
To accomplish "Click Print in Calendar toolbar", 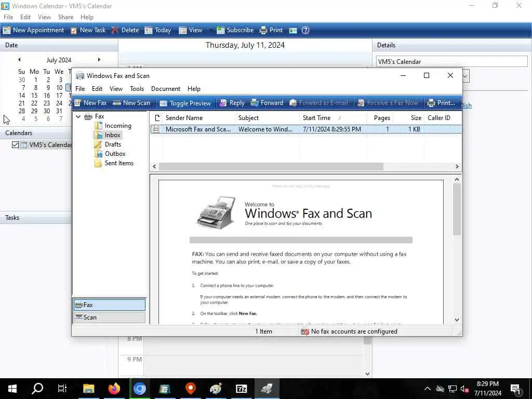I will pos(271,30).
